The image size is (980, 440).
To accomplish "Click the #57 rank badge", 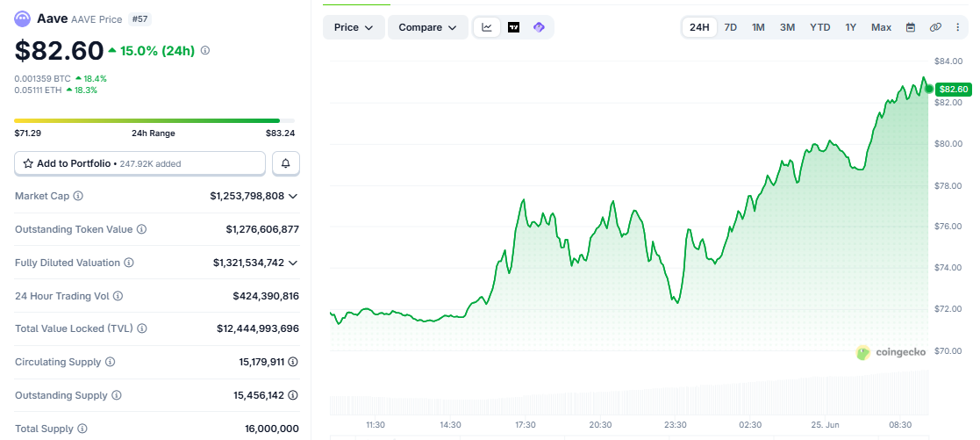I will tap(139, 19).
